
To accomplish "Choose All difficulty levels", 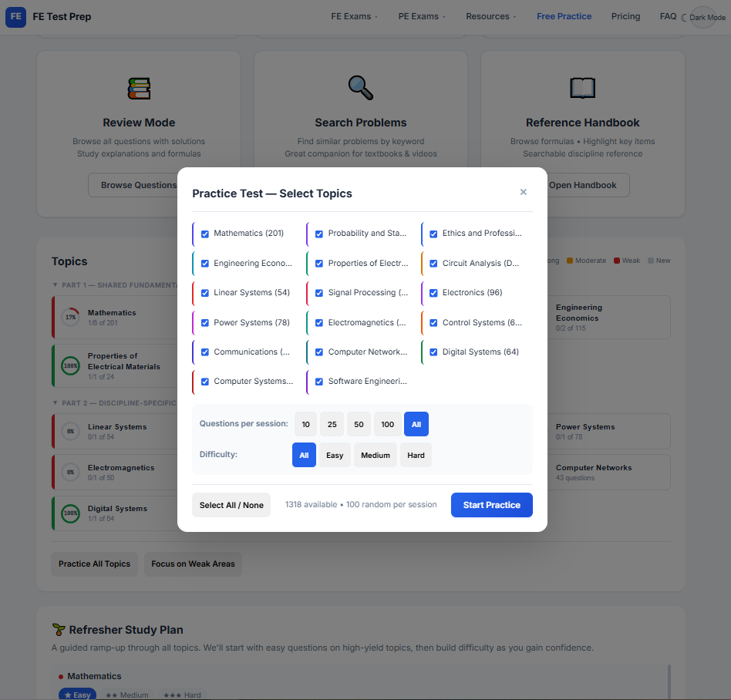I will pos(304,455).
